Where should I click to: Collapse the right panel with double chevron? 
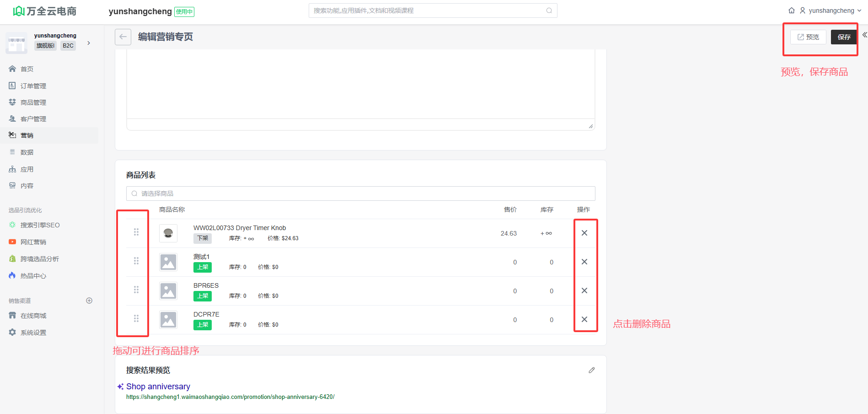[864, 35]
